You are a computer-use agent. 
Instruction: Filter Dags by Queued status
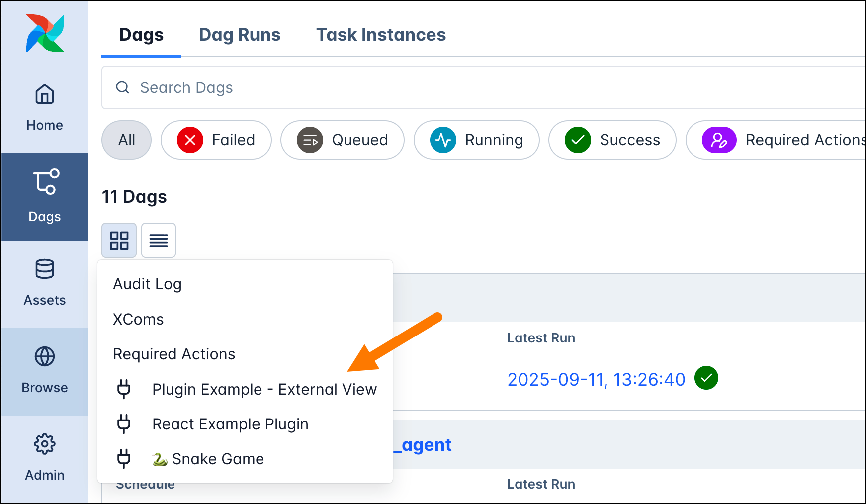[343, 140]
